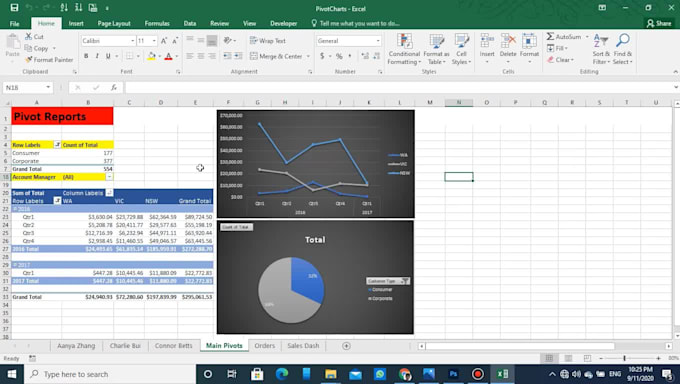Open Format as Table gallery
Viewport: 680px width, 384px height.
click(436, 49)
